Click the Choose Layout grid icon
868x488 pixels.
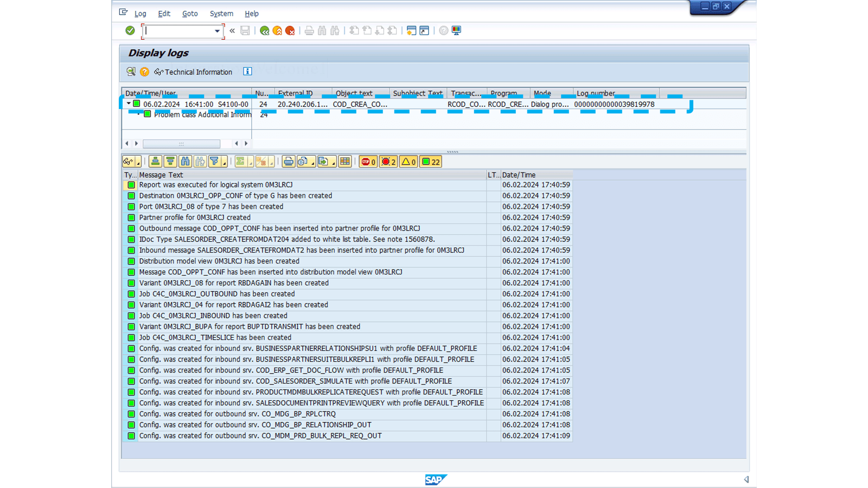345,162
